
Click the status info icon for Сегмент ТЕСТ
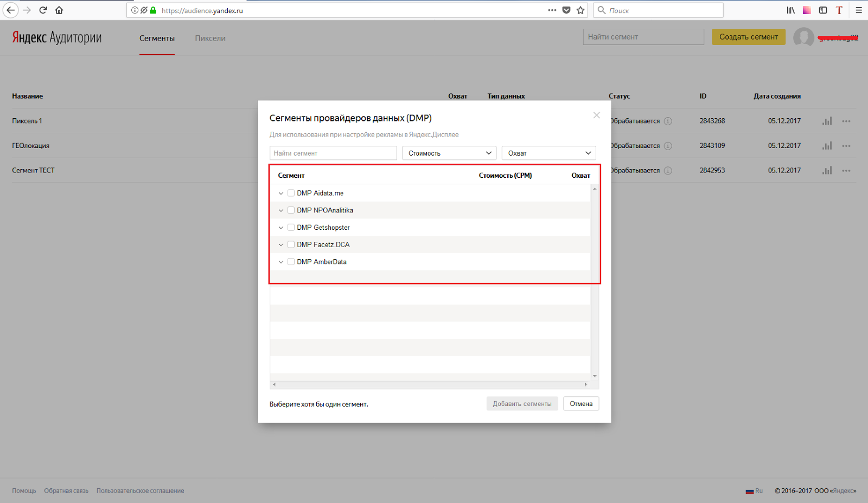[668, 171]
